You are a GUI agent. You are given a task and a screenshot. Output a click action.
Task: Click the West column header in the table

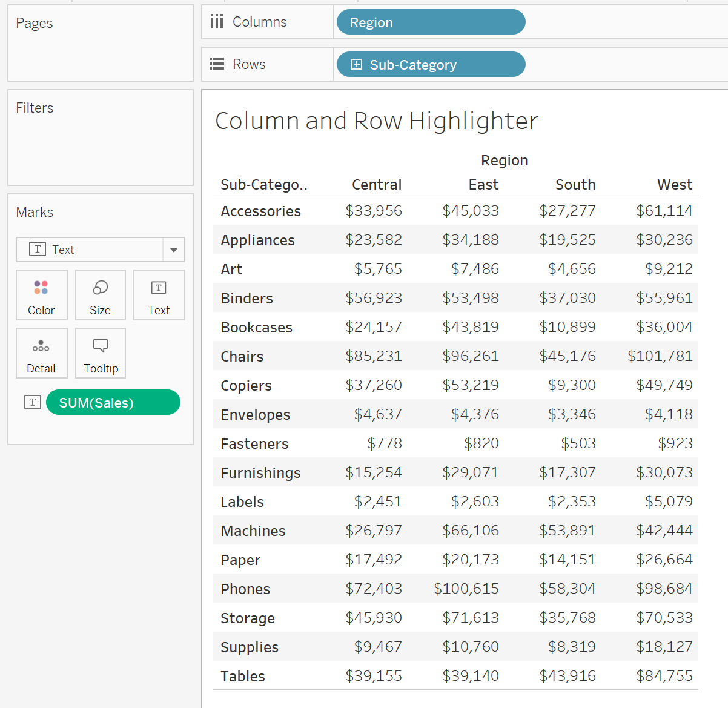(x=674, y=184)
